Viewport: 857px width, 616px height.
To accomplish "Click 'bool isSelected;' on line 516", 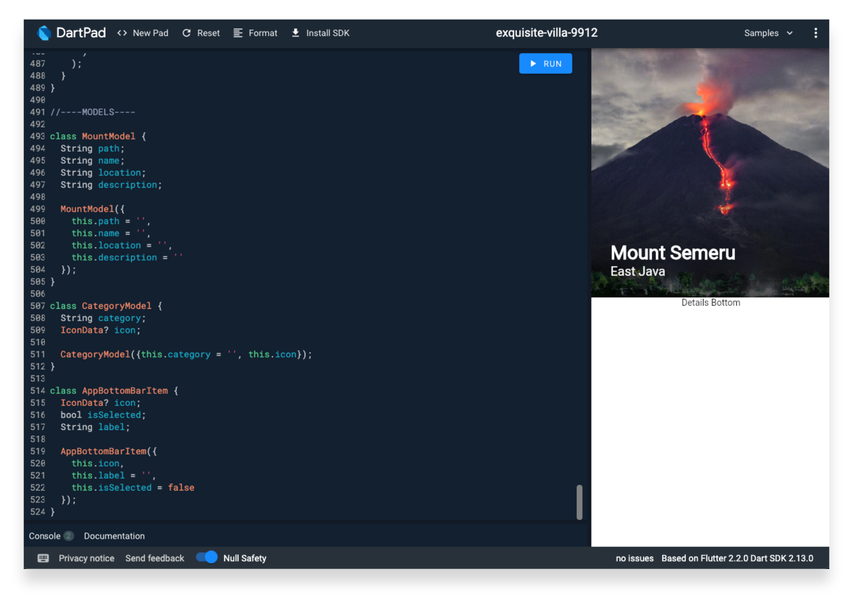I will pos(103,415).
